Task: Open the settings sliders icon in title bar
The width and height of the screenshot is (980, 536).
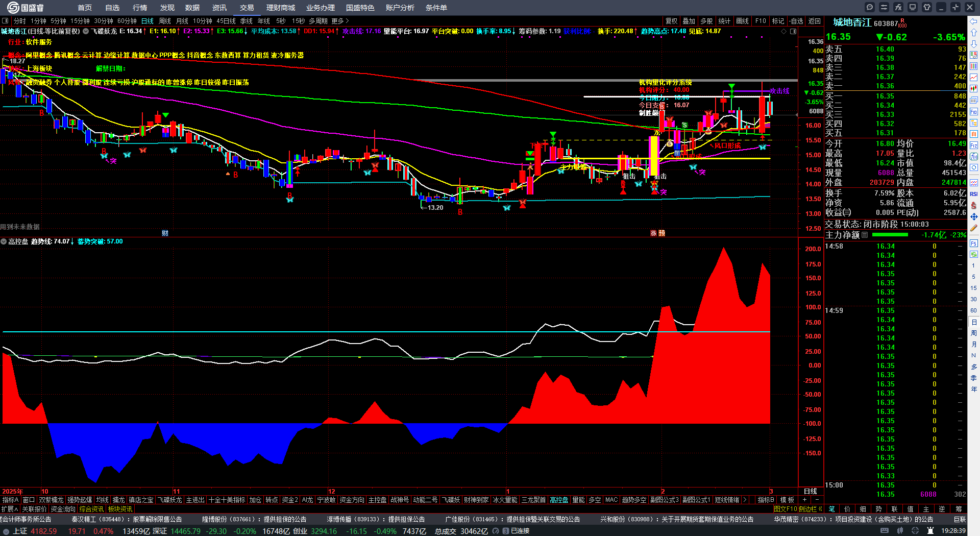Action: click(884, 7)
